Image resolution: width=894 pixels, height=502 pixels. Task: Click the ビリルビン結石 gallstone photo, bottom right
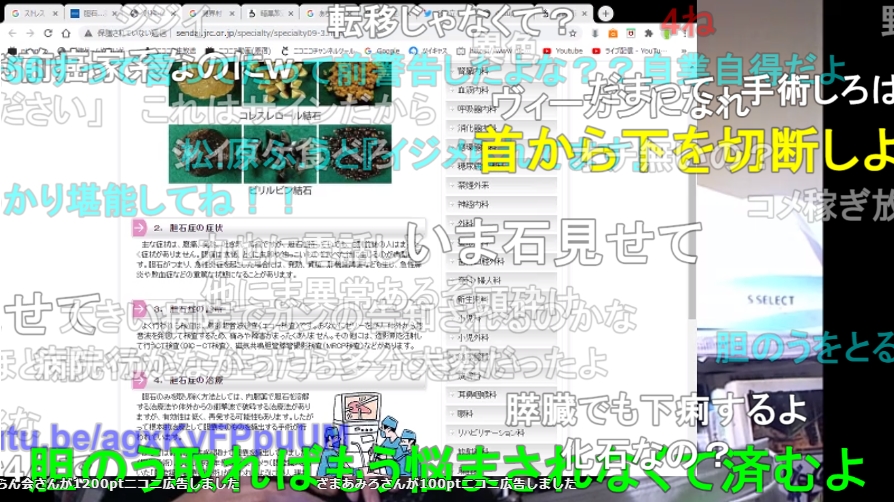click(355, 154)
